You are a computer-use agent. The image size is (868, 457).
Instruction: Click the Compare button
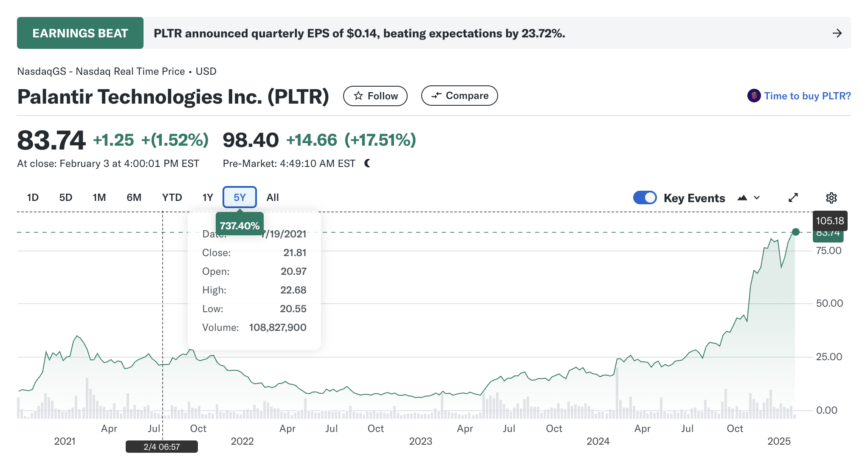point(459,96)
